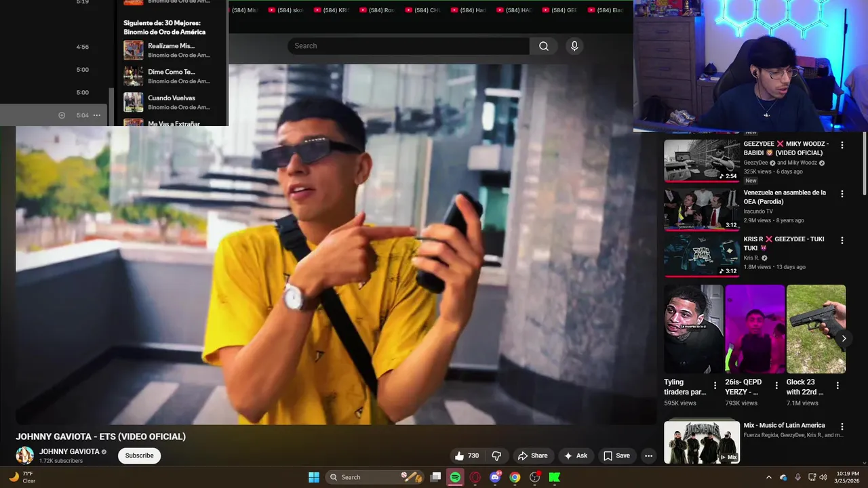The height and width of the screenshot is (488, 868).
Task: Show next shorts with right chevron
Action: (x=844, y=338)
